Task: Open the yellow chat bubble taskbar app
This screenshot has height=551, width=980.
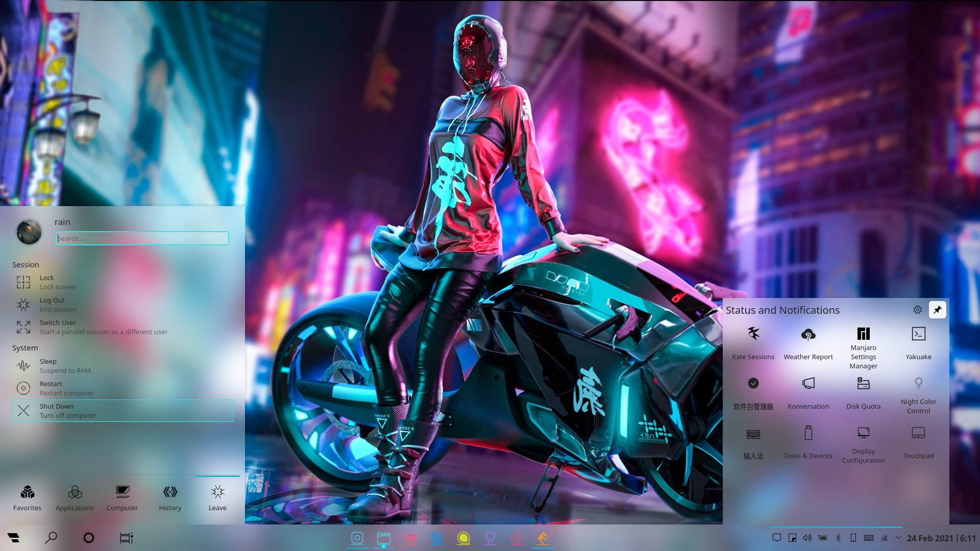Action: click(463, 538)
